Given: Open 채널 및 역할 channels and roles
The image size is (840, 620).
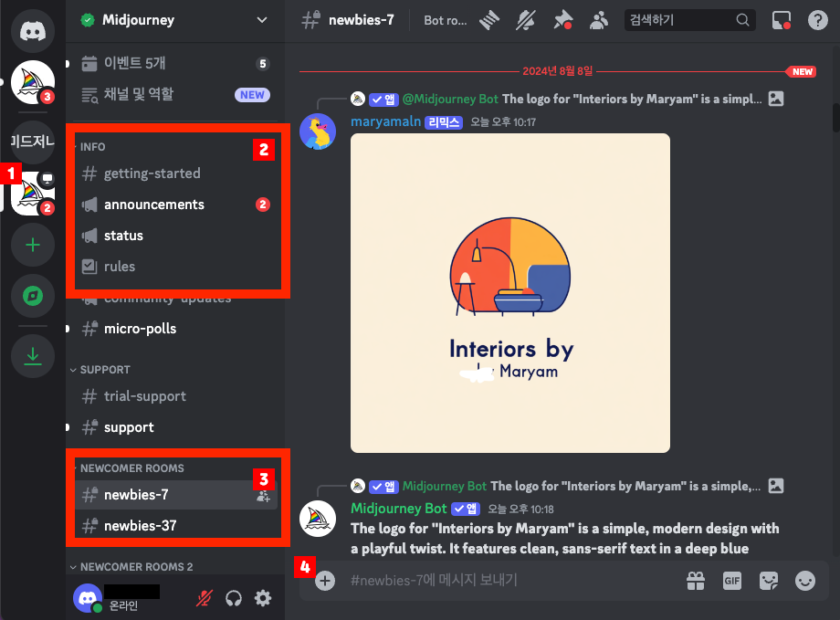Looking at the screenshot, I should (x=175, y=95).
